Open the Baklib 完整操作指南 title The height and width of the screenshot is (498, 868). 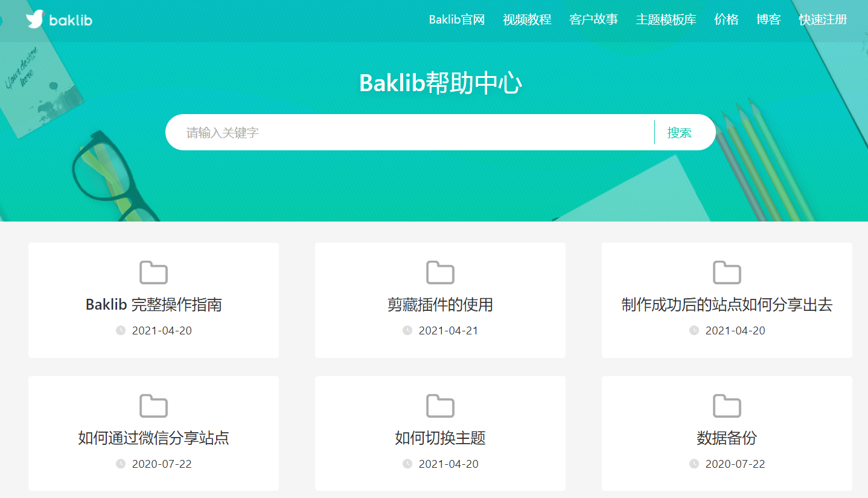153,304
